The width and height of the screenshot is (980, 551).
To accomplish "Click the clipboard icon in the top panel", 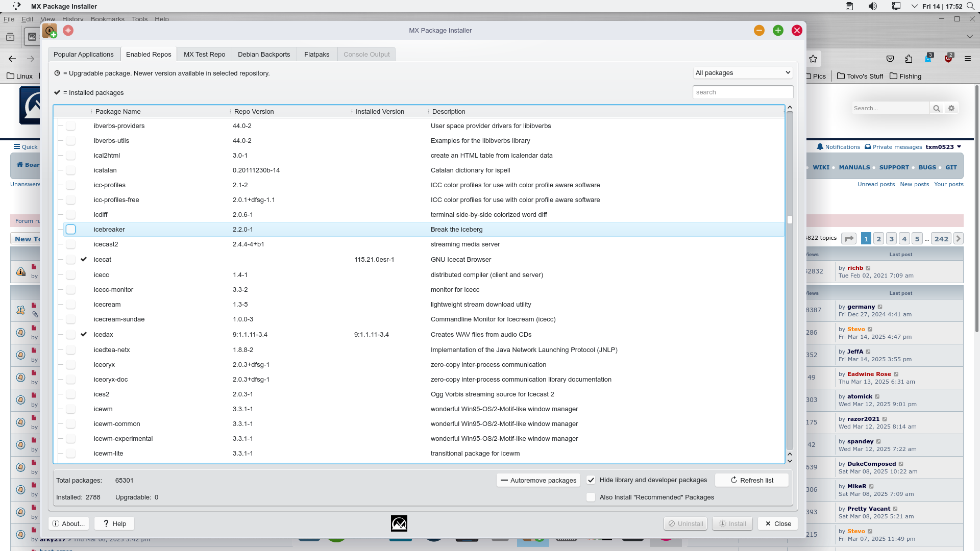I will point(849,6).
